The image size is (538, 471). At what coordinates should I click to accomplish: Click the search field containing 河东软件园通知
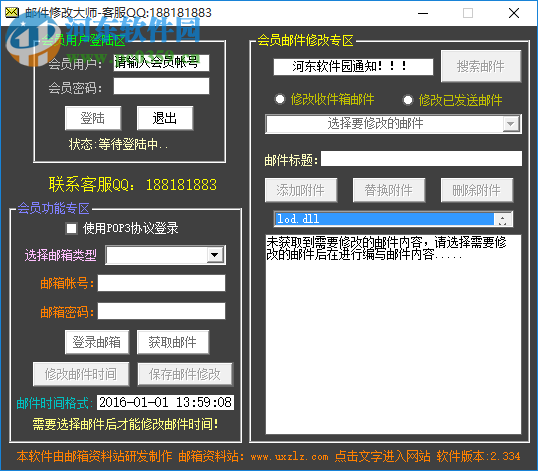(353, 67)
